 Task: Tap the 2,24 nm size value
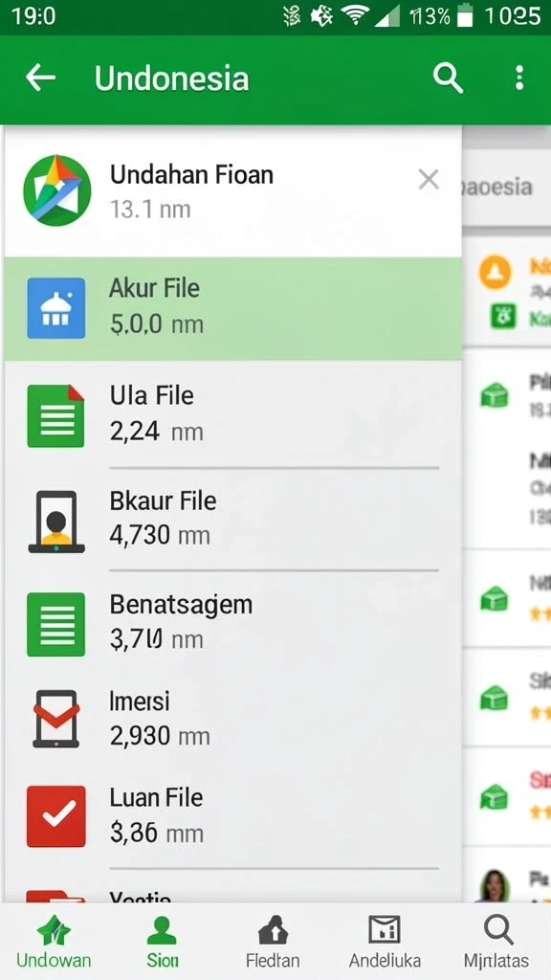pos(156,432)
